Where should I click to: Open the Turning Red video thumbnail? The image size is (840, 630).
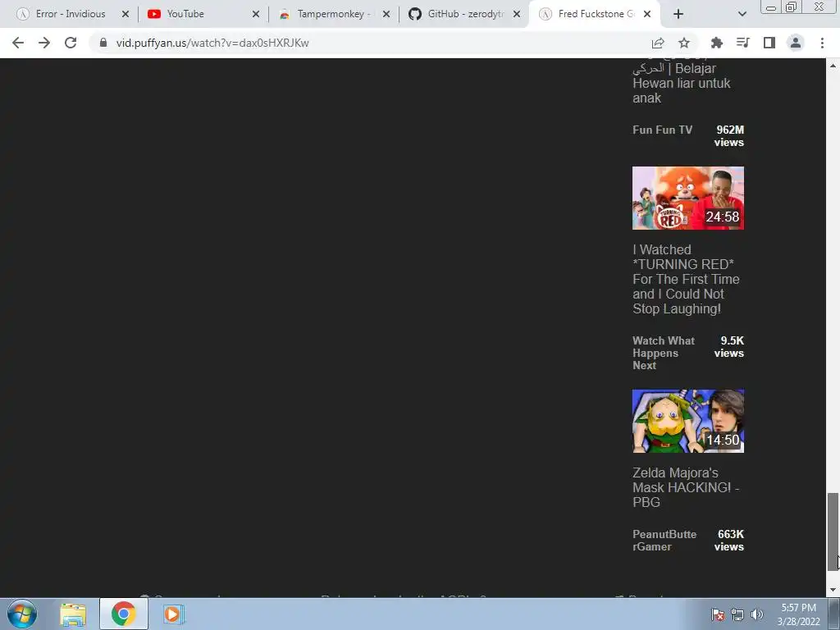click(688, 199)
